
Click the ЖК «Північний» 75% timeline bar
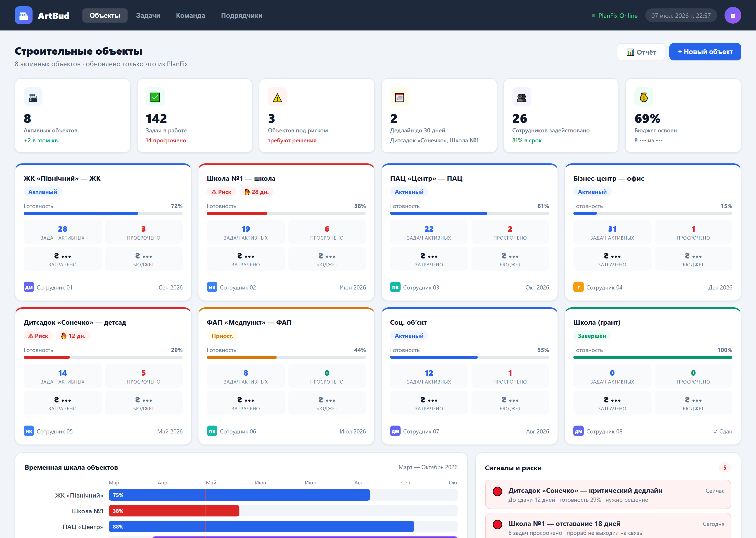pyautogui.click(x=239, y=495)
